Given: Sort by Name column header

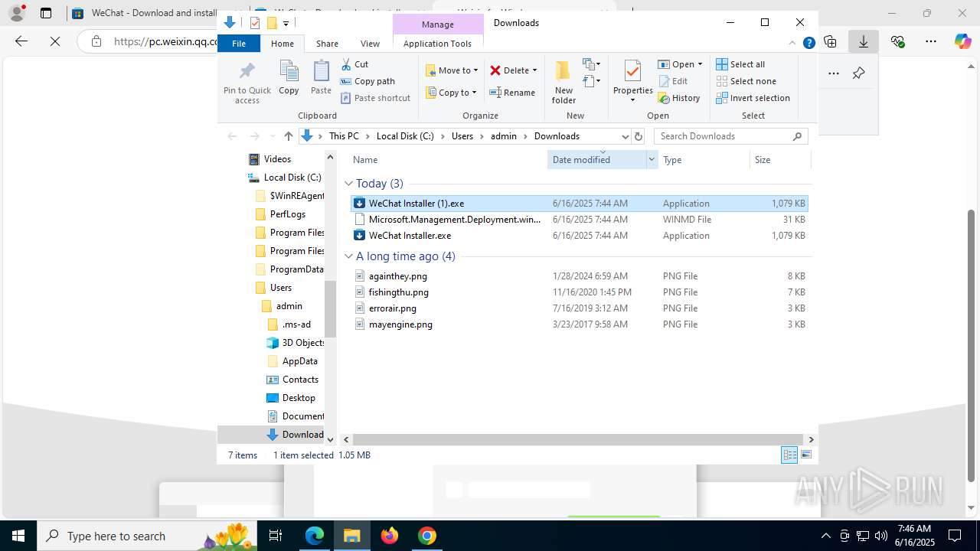Looking at the screenshot, I should (365, 159).
